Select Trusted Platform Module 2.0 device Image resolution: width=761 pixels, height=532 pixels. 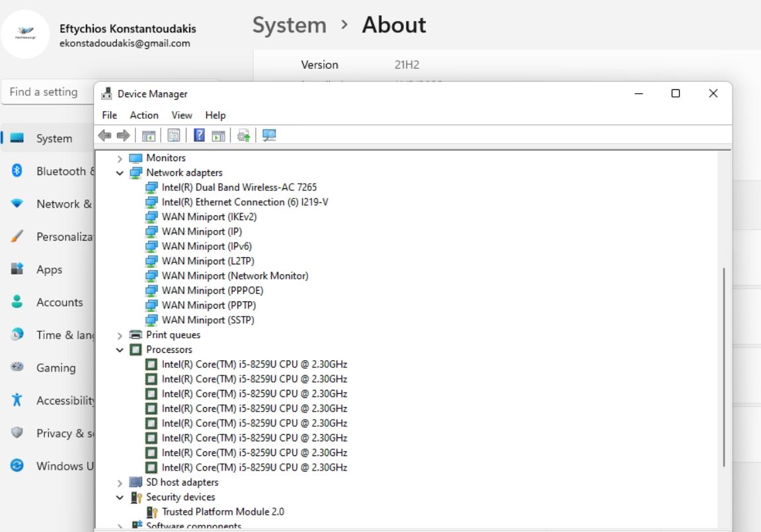(x=223, y=512)
